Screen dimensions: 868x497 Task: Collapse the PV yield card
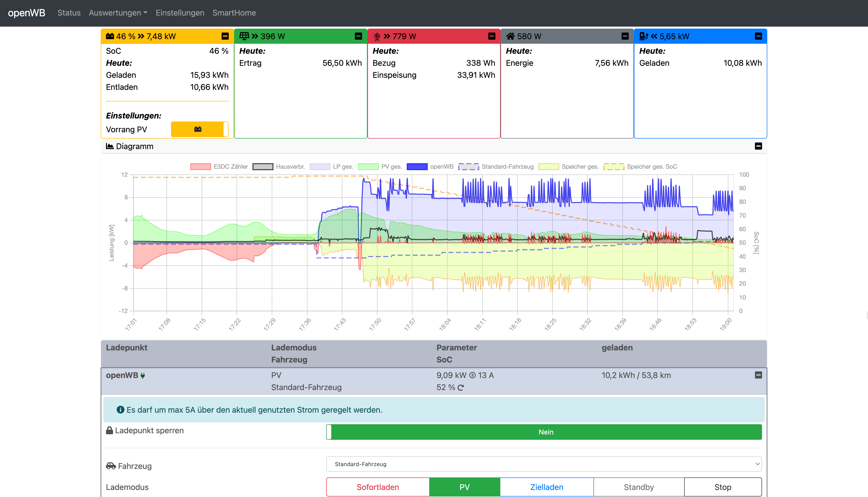tap(358, 36)
